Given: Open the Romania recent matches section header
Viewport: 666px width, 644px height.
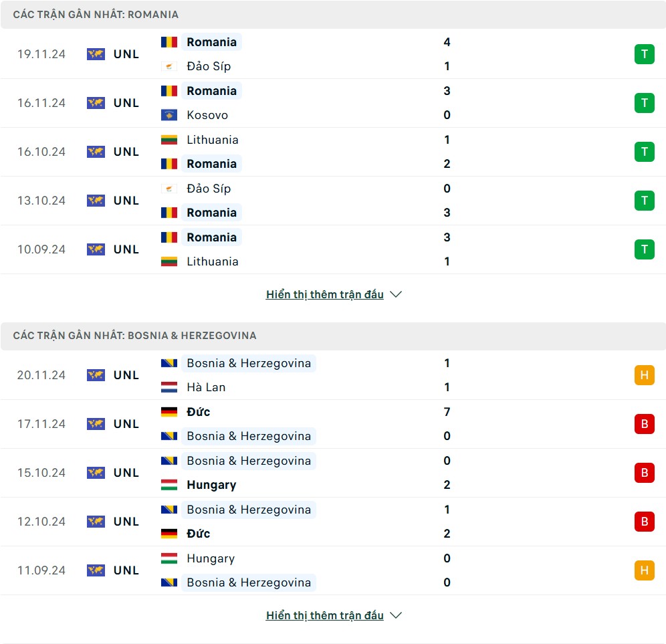Looking at the screenshot, I should [333, 15].
